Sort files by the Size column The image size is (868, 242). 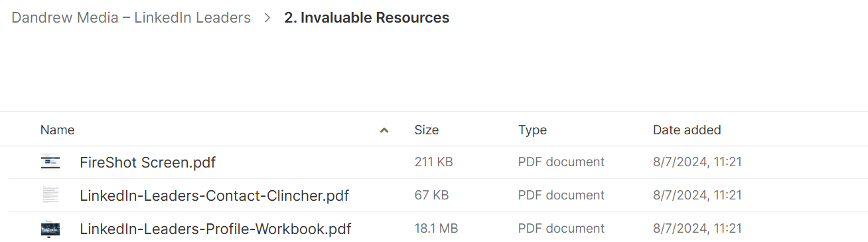point(427,130)
